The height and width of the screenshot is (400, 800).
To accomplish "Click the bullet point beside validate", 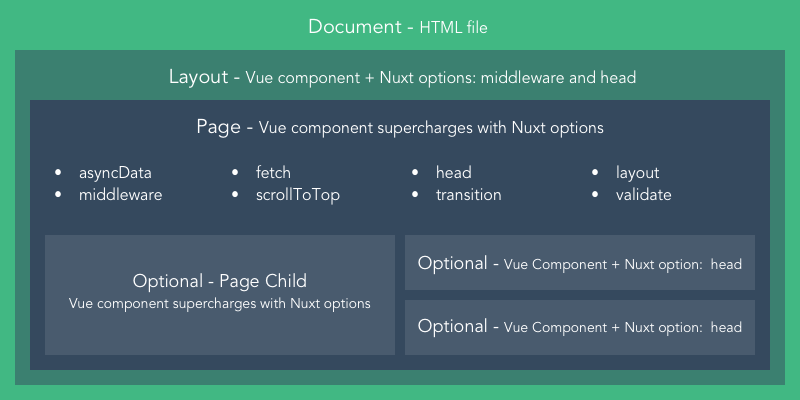I will coord(594,196).
